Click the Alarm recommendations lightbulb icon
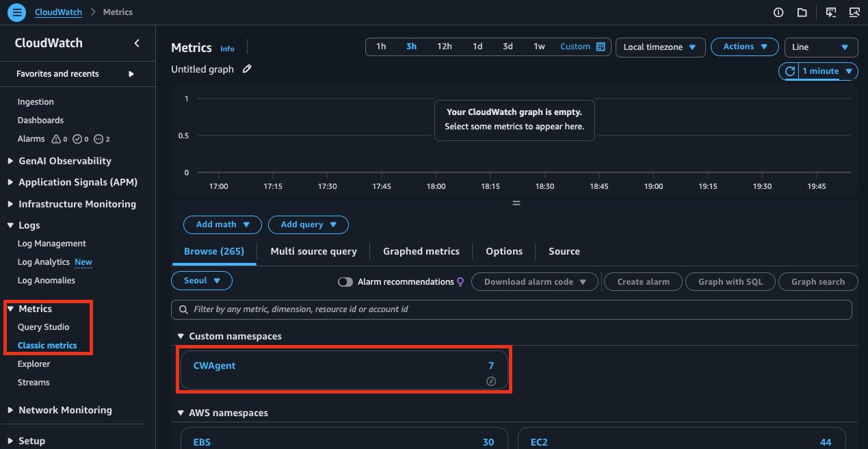This screenshot has width=868, height=449. coord(460,282)
